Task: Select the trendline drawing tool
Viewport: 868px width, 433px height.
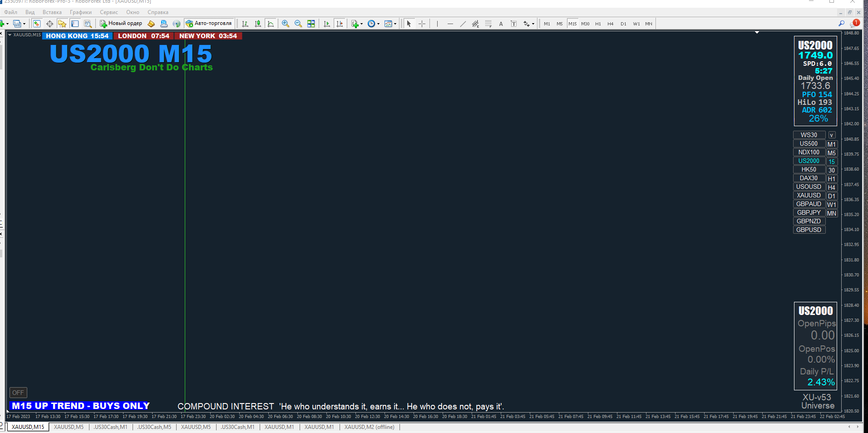Action: [x=463, y=24]
